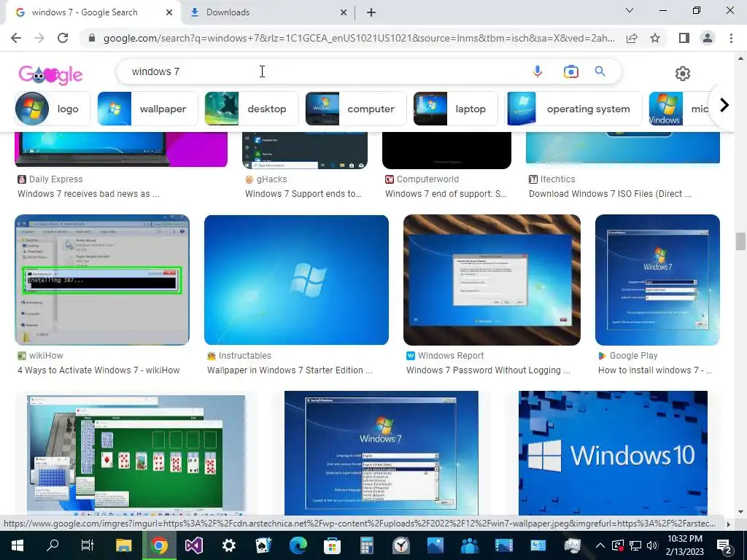Filter images by computer chip
Screen dimensions: 747x560
(x=356, y=109)
